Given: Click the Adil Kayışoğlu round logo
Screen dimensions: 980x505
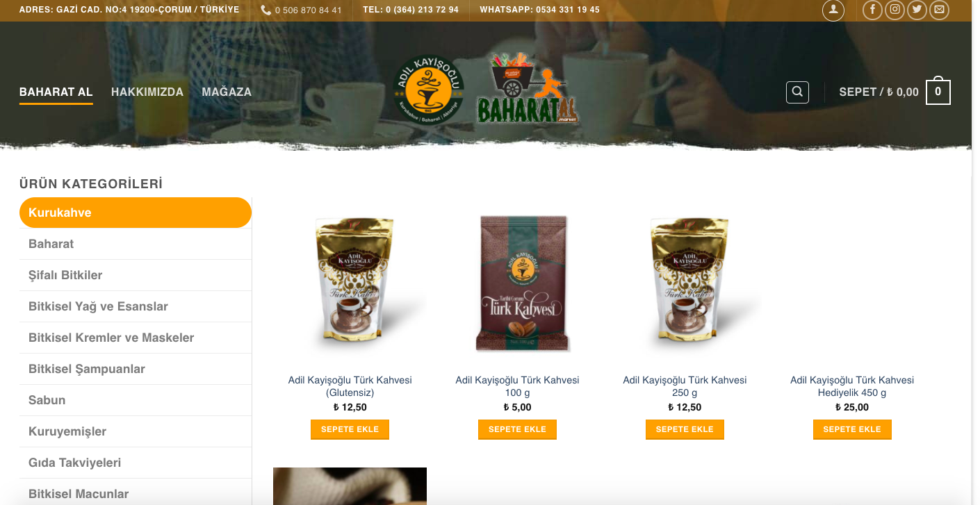Looking at the screenshot, I should pyautogui.click(x=429, y=89).
